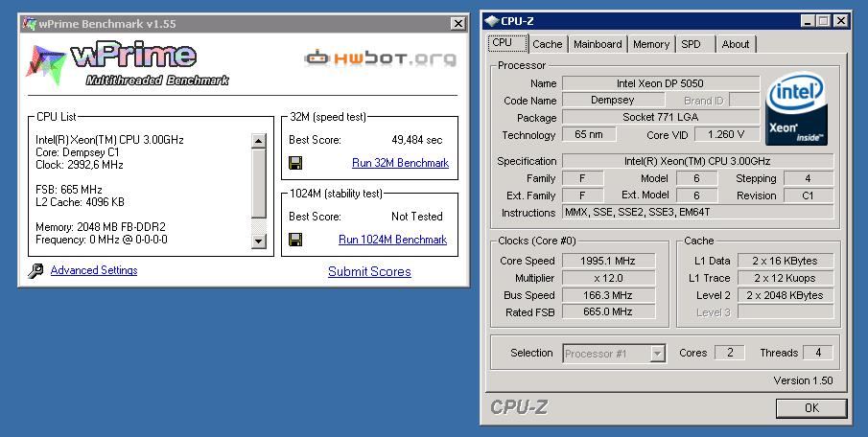Click the Cores count field
The height and width of the screenshot is (437, 868).
(729, 353)
